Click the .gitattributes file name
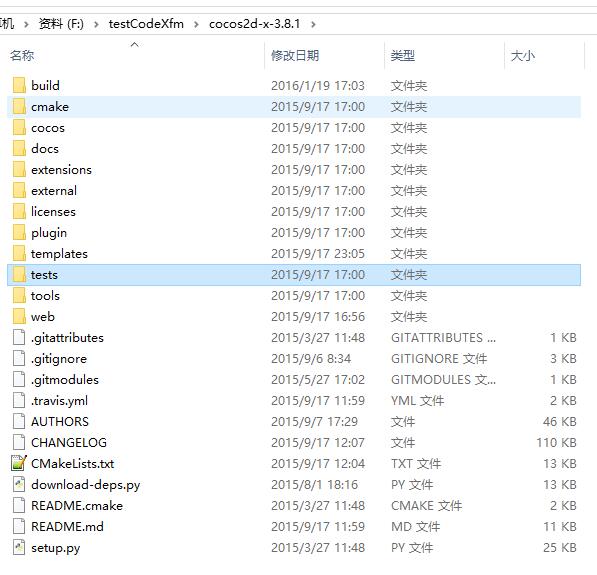The image size is (597, 575). coord(67,338)
